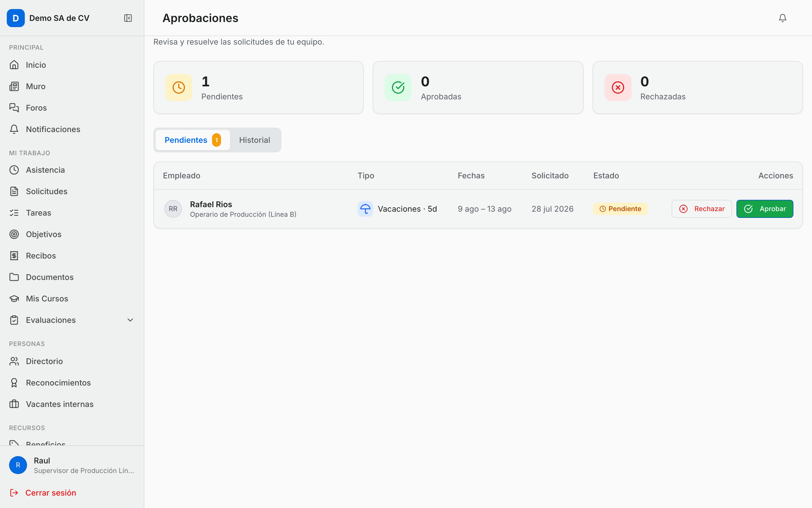Approve Rafael Rios vacation request
The height and width of the screenshot is (508, 812).
pyautogui.click(x=765, y=209)
